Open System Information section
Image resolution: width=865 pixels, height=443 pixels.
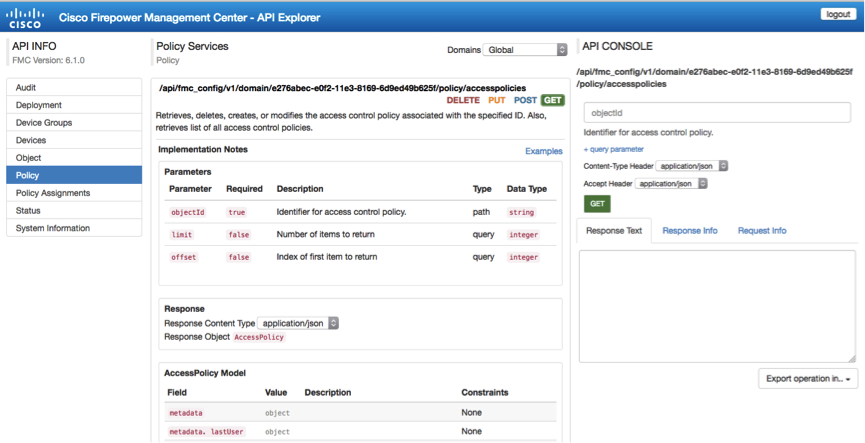(x=75, y=228)
